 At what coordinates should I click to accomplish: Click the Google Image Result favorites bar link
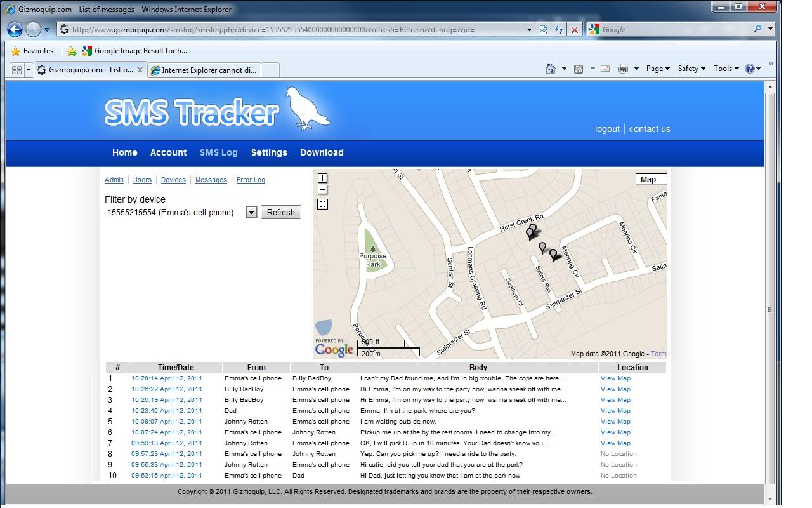pyautogui.click(x=134, y=51)
